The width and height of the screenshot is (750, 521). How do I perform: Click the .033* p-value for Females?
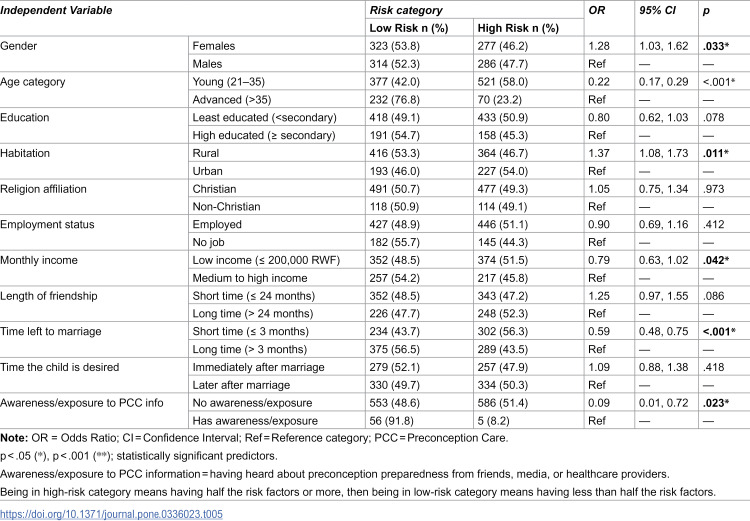point(716,46)
